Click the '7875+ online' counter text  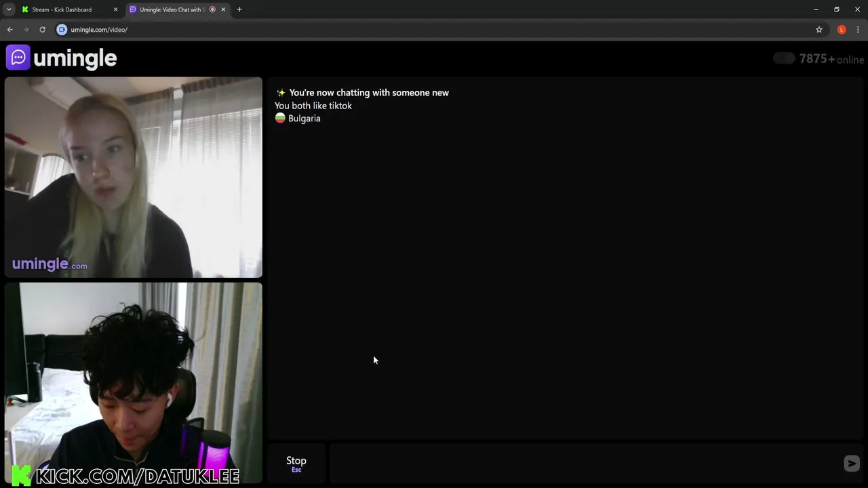831,59
